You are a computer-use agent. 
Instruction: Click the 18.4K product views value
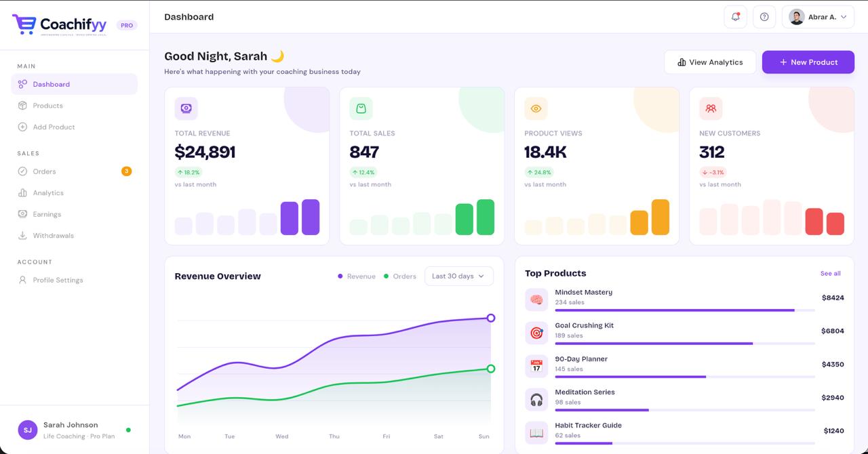click(x=545, y=152)
